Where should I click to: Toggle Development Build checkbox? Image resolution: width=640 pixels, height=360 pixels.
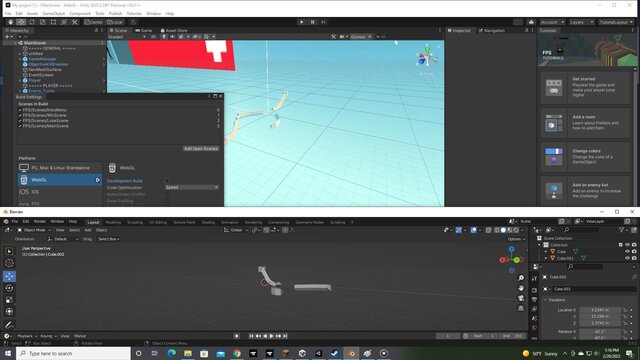167,180
